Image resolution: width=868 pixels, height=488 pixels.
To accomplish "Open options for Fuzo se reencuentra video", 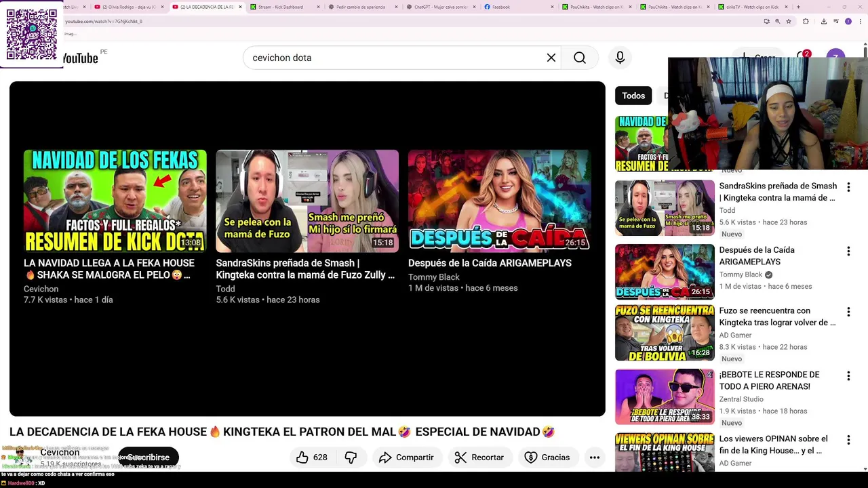I will [848, 312].
